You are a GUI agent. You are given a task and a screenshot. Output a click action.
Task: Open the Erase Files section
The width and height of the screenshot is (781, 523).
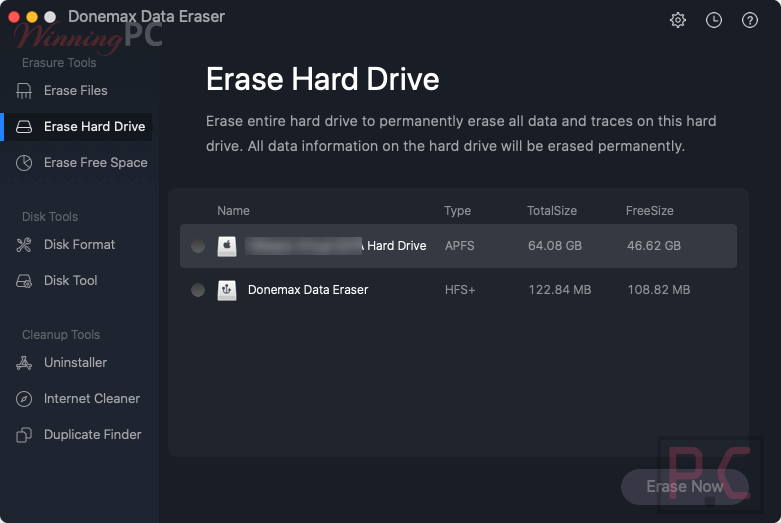[76, 91]
